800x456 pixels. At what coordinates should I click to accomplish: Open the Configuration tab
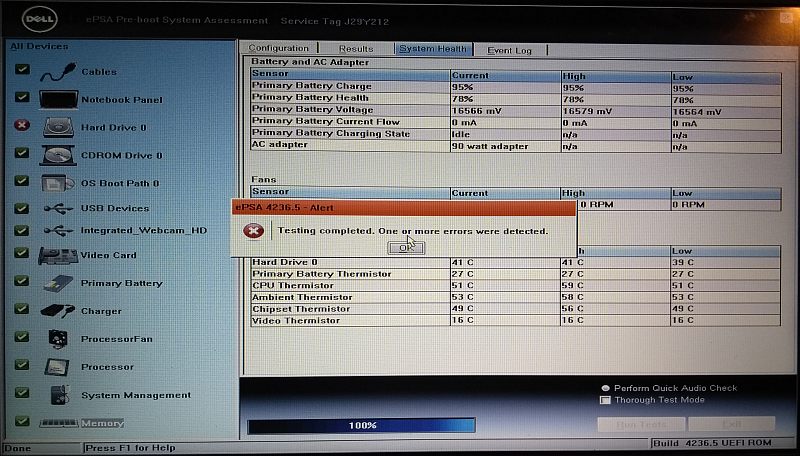click(x=279, y=48)
